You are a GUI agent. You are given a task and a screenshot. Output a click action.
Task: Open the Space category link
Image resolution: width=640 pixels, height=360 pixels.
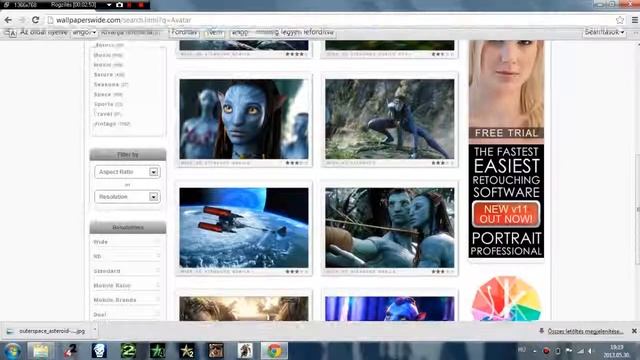point(108,94)
